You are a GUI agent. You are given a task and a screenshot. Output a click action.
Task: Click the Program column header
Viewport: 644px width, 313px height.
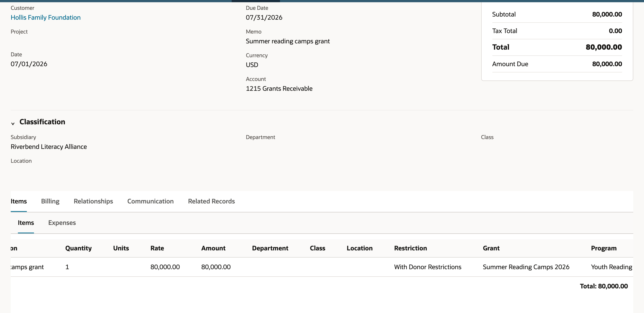604,248
